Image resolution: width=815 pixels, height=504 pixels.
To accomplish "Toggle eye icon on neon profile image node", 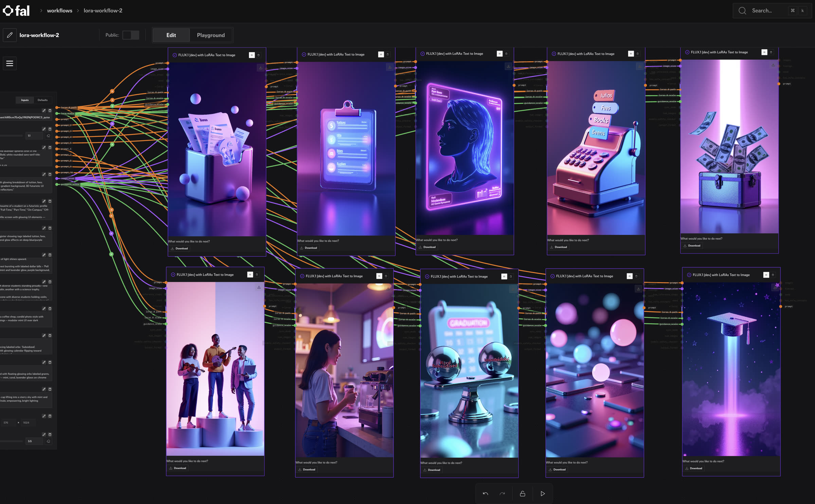I will [500, 54].
